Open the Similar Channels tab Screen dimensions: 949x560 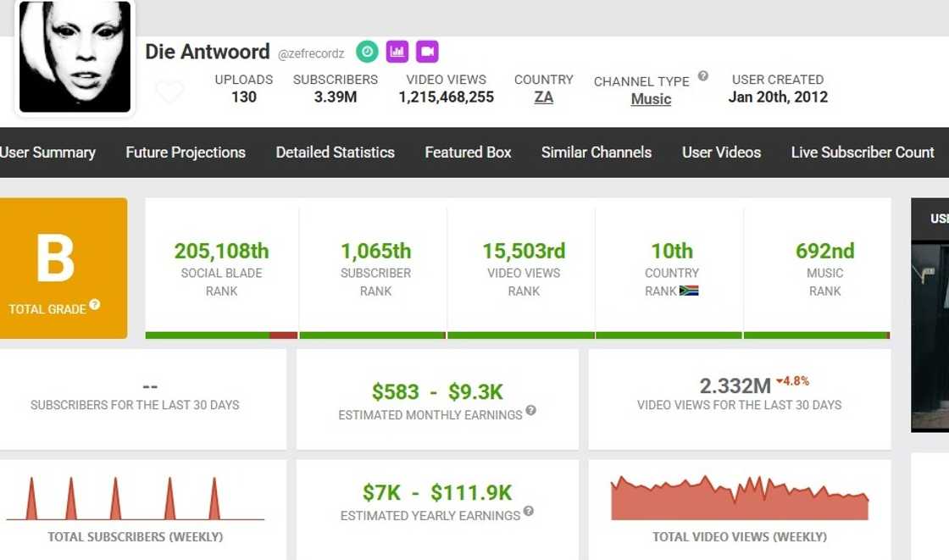pos(597,152)
